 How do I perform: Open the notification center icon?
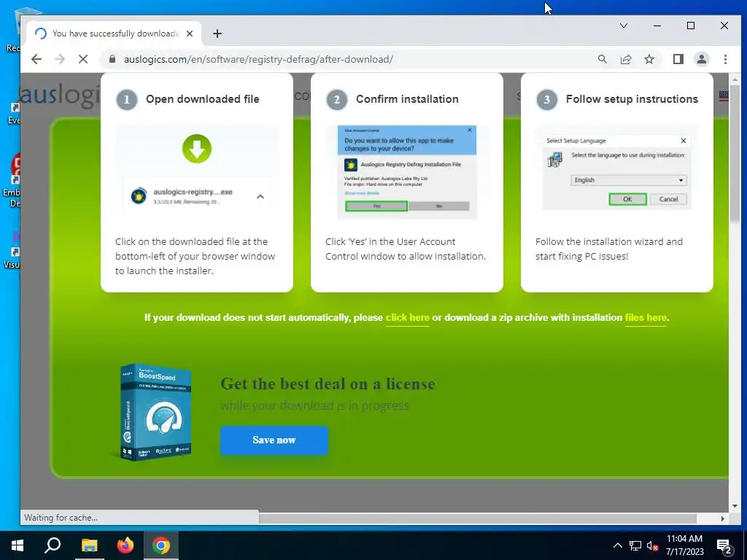pyautogui.click(x=725, y=546)
